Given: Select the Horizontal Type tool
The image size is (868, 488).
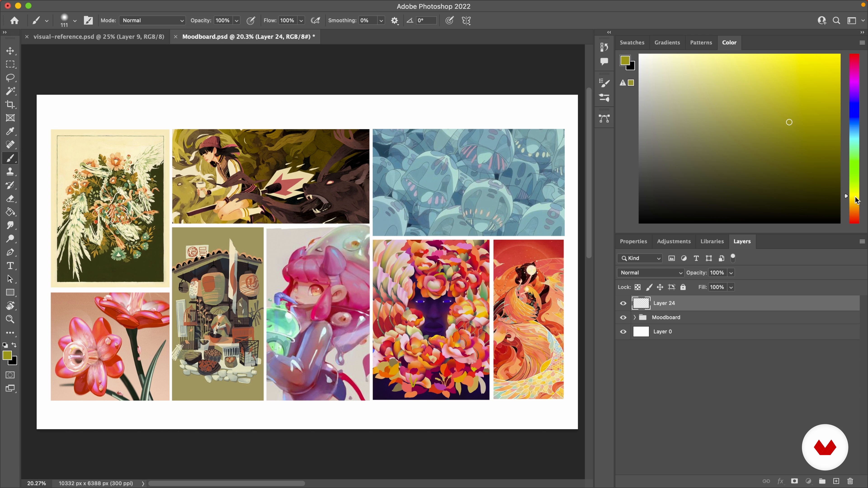Looking at the screenshot, I should [x=10, y=266].
